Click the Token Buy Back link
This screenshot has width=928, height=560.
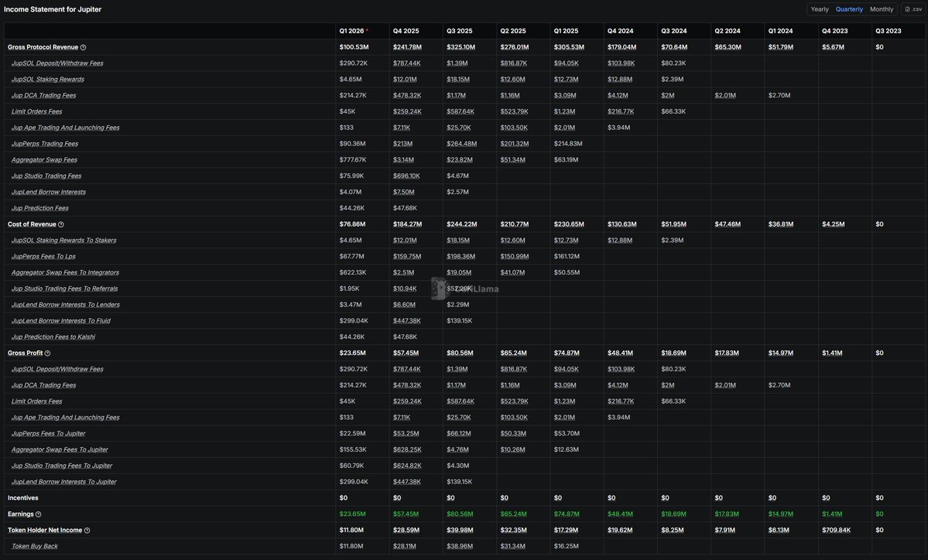[x=35, y=546]
